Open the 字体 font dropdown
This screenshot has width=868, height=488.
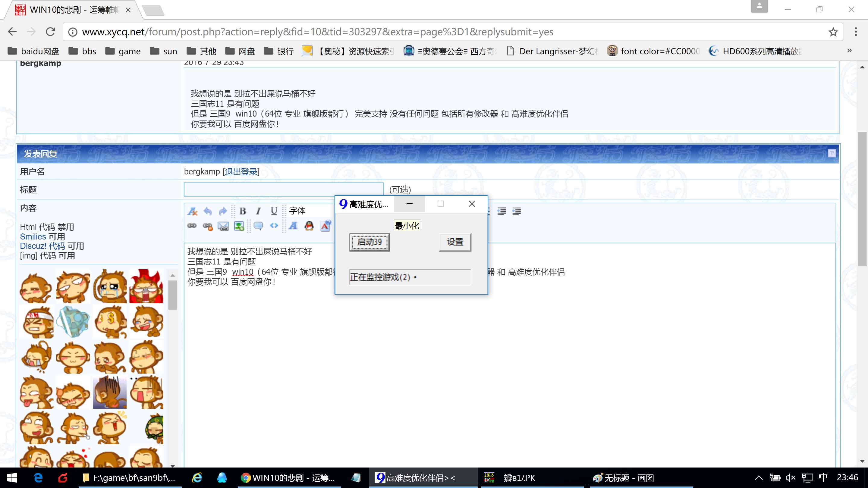[297, 211]
